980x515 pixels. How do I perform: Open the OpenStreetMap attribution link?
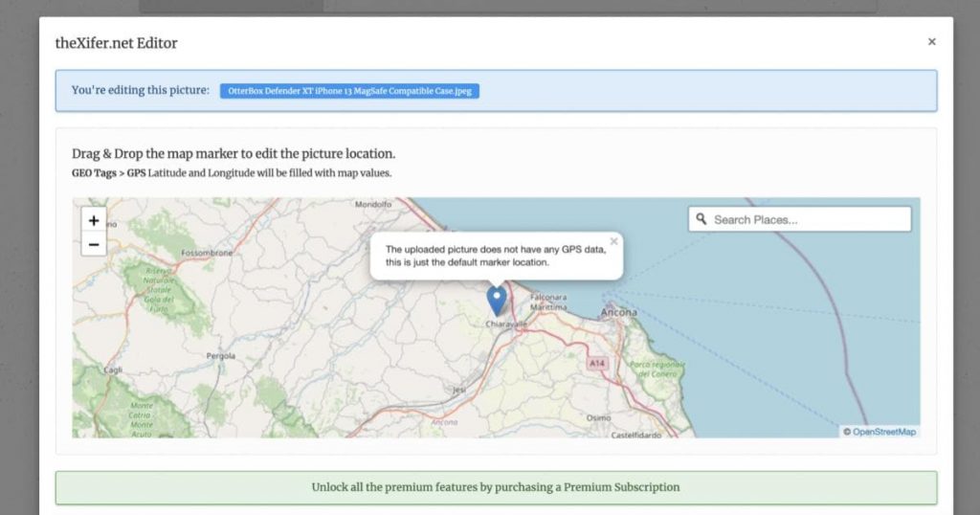click(x=883, y=432)
